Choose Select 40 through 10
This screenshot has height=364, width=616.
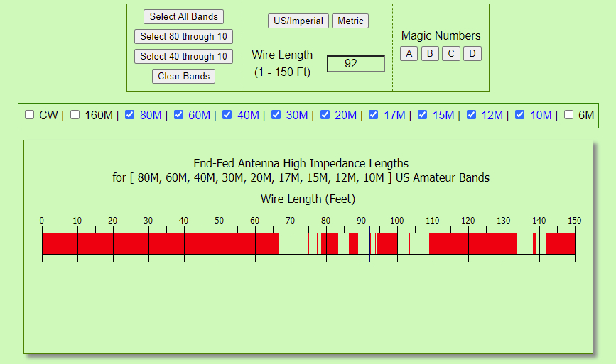[183, 56]
